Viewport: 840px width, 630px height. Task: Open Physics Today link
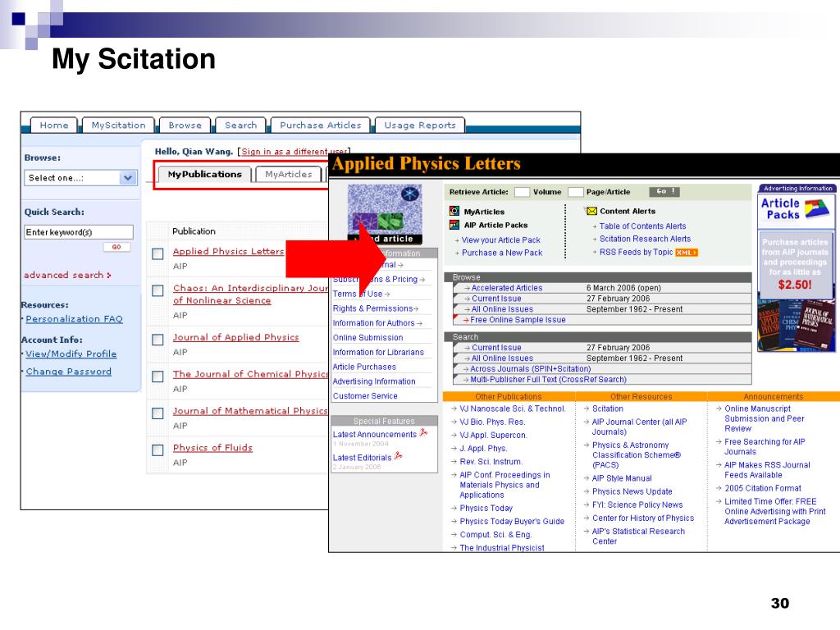point(486,508)
